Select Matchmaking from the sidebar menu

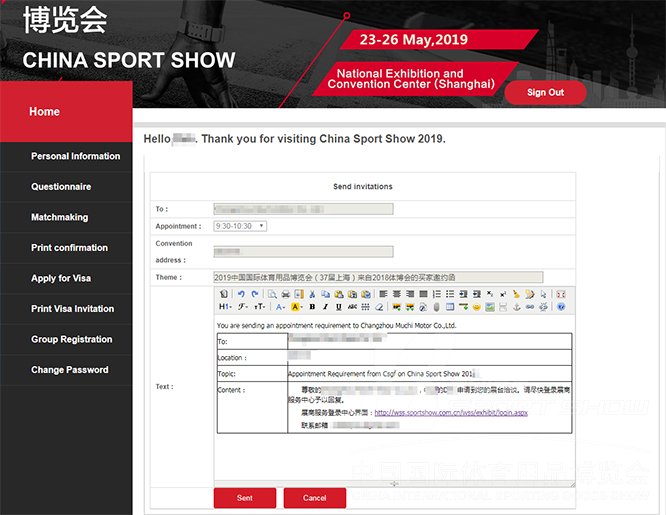click(x=59, y=217)
